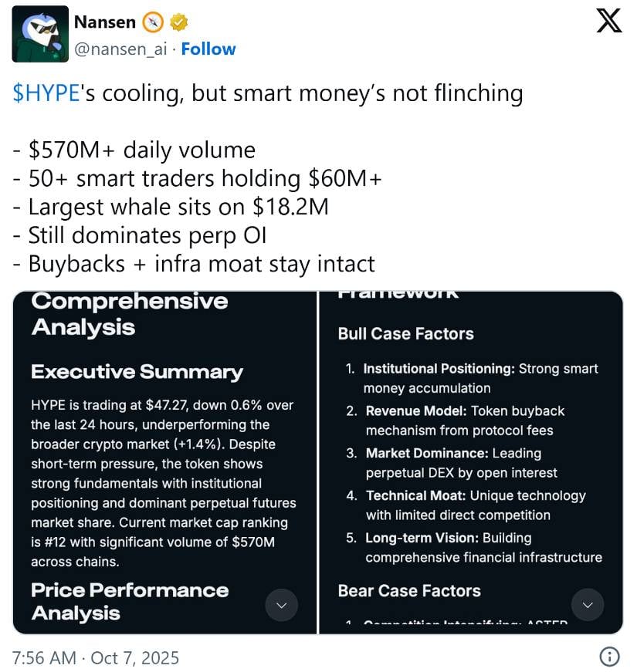This screenshot has width=637, height=672.
Task: Open the $HYPE cashtag link
Action: [x=46, y=93]
